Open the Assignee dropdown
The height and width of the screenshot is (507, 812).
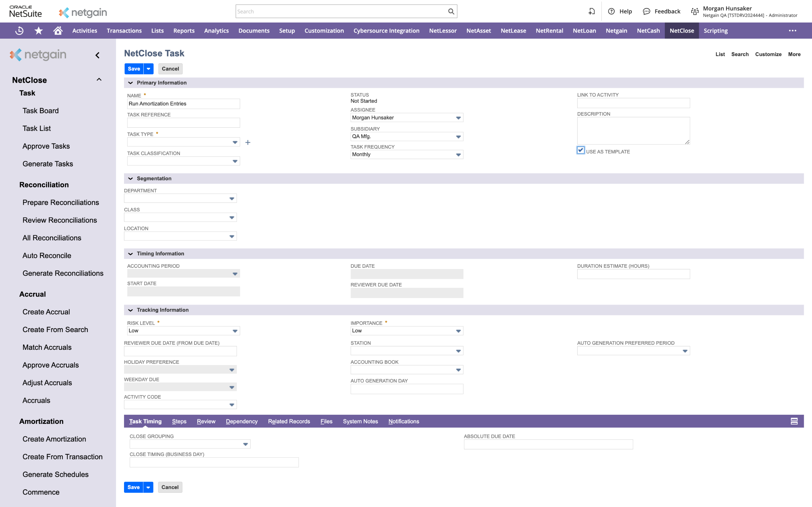click(x=407, y=118)
